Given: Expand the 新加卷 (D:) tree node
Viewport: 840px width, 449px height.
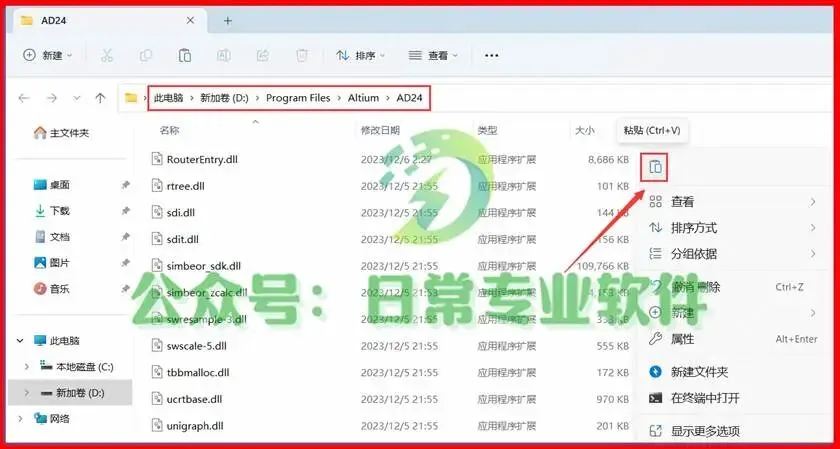Looking at the screenshot, I should [27, 393].
